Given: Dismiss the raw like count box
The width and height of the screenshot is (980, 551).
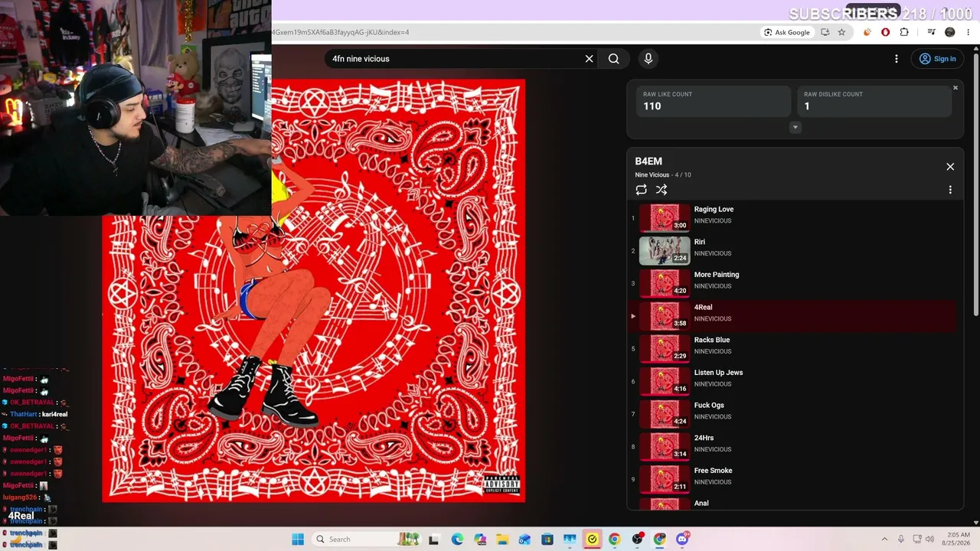Looking at the screenshot, I should [955, 88].
